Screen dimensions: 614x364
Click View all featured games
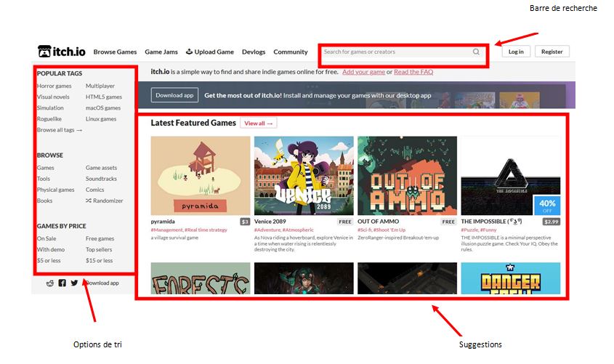(259, 124)
